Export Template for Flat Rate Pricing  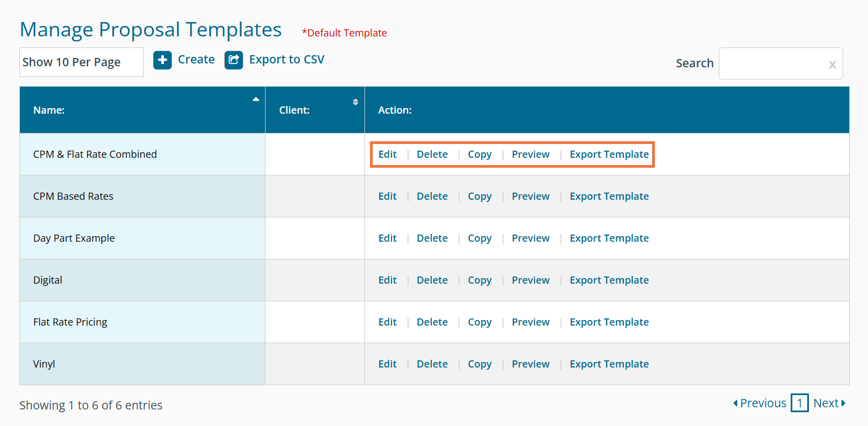click(609, 322)
